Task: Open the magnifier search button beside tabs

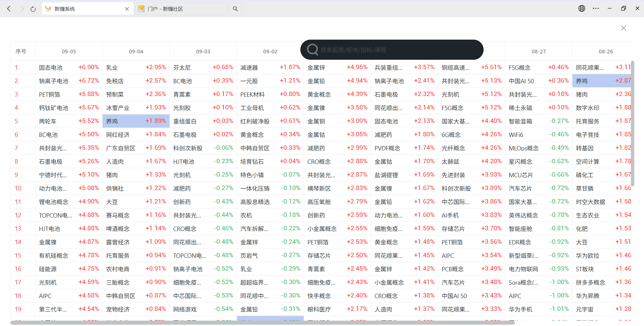Action: click(x=235, y=9)
